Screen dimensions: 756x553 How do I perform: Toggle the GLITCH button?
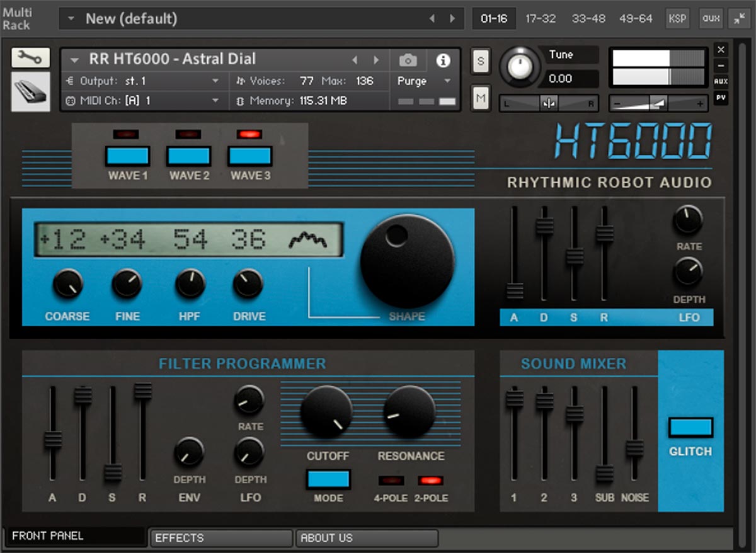690,428
